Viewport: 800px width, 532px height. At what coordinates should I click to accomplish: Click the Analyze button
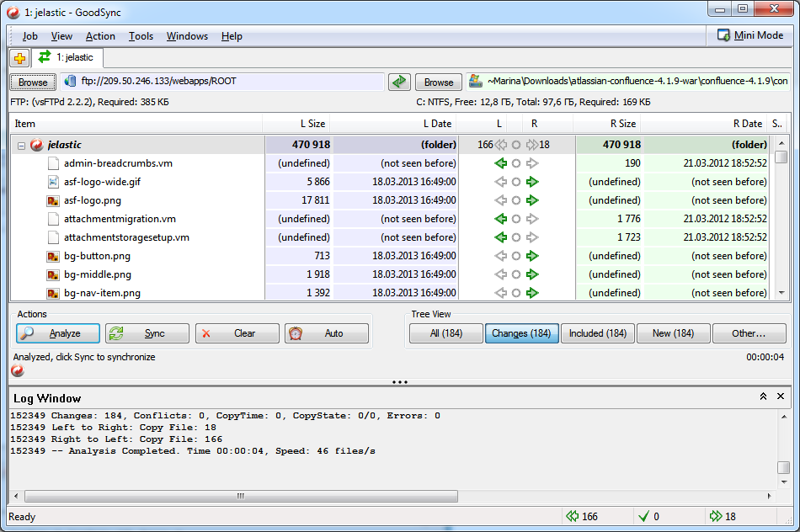[57, 333]
